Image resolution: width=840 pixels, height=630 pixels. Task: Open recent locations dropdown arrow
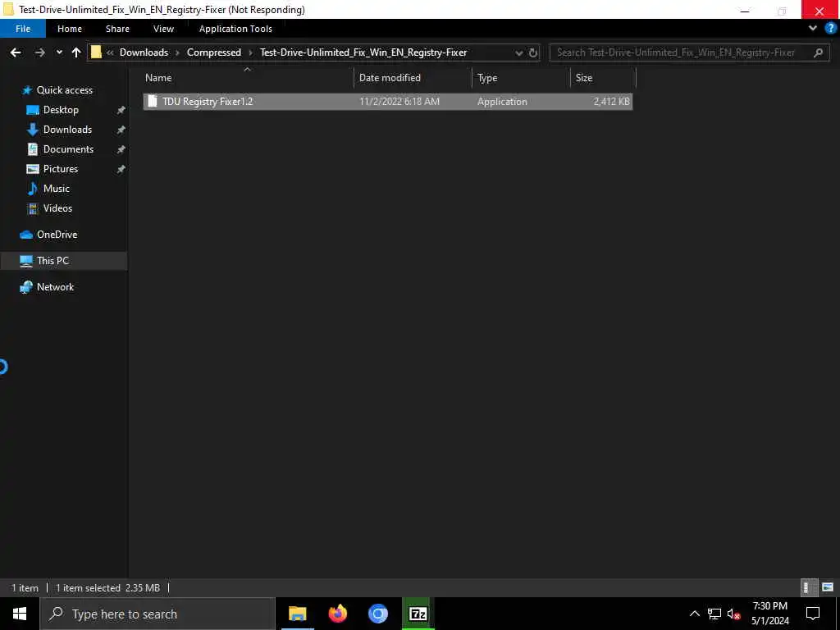point(59,52)
